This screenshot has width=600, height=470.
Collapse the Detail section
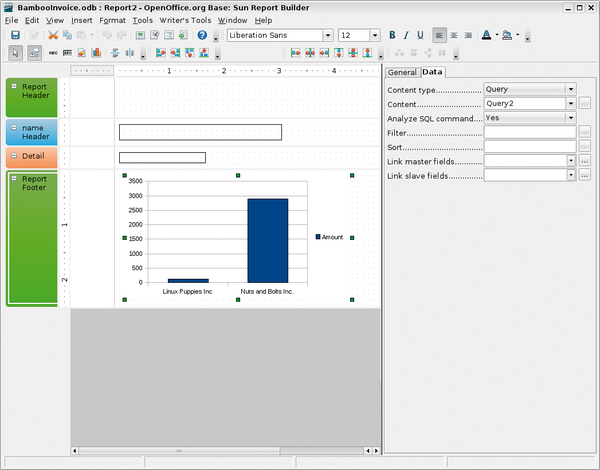14,156
